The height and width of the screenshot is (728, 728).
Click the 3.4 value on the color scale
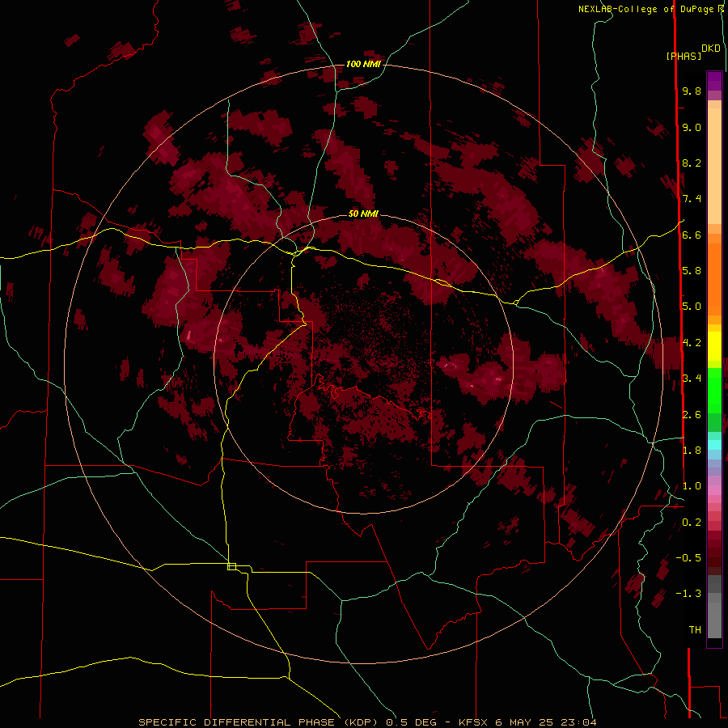(692, 379)
